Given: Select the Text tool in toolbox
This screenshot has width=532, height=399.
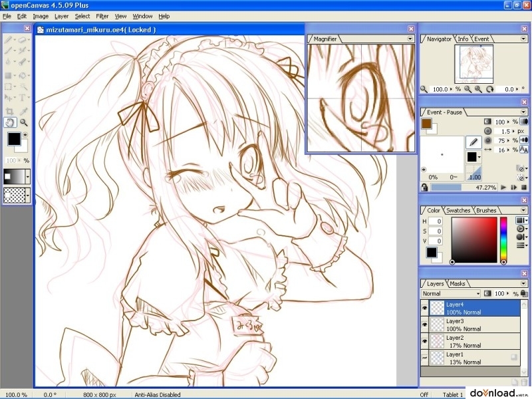Looking at the screenshot, I should (x=22, y=98).
